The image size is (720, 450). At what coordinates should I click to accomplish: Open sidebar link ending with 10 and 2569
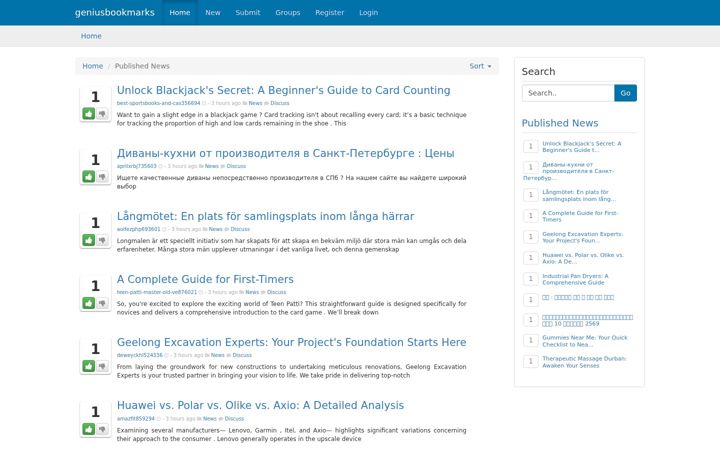(x=587, y=321)
